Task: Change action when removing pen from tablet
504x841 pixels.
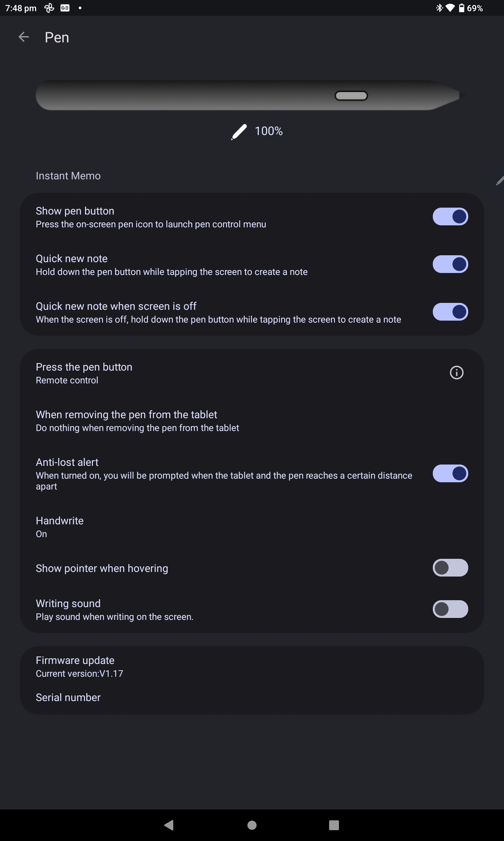Action: click(x=204, y=420)
